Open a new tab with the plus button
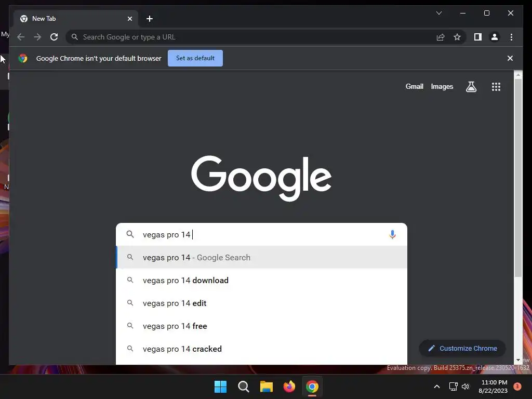Screen dimensions: 532x399 click(x=150, y=19)
